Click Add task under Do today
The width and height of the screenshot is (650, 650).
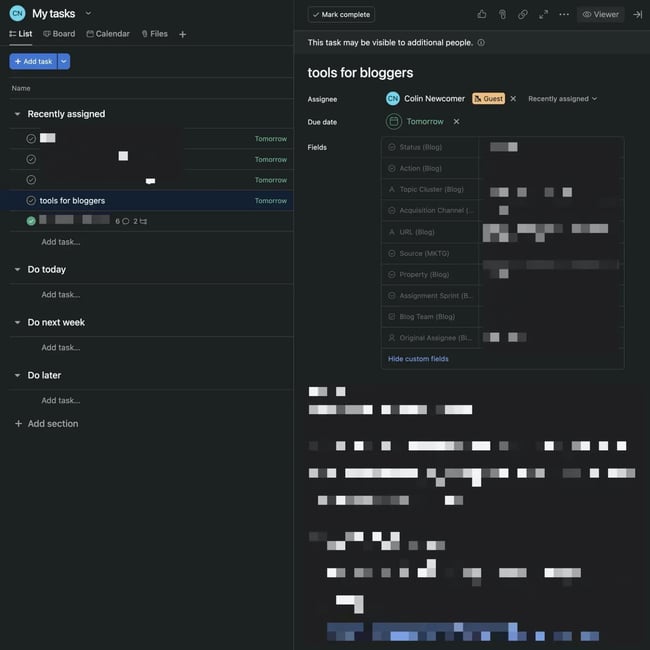pos(61,295)
